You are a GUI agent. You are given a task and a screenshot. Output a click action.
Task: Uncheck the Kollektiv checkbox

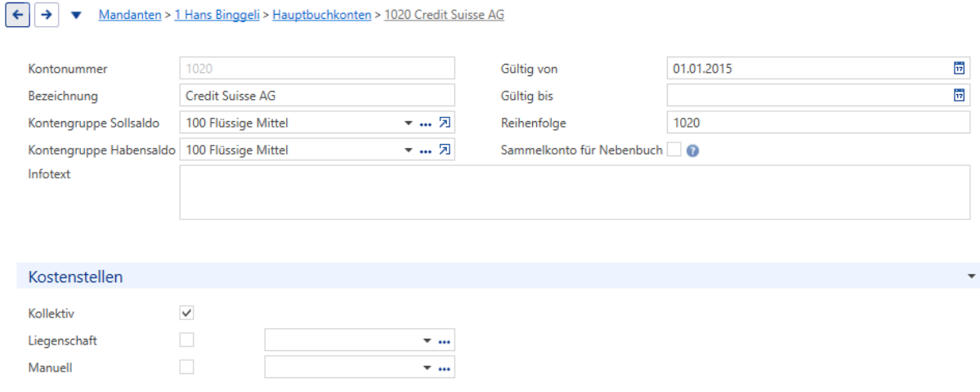186,312
